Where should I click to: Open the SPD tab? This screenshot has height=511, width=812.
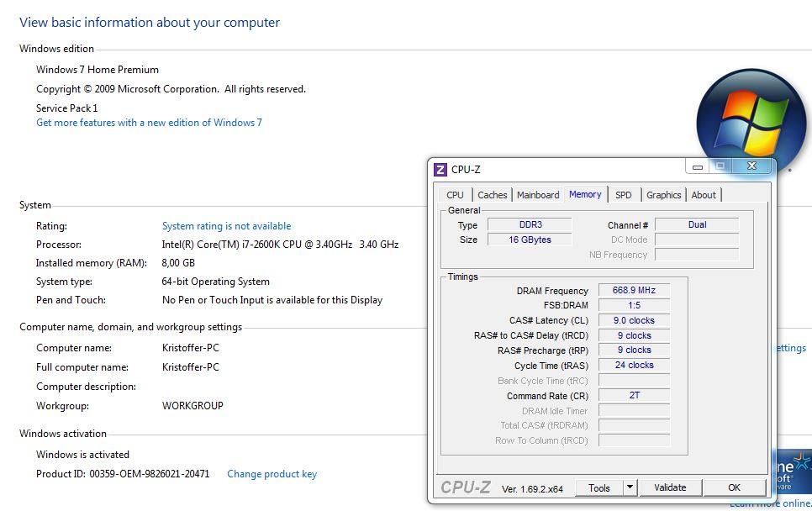(623, 195)
